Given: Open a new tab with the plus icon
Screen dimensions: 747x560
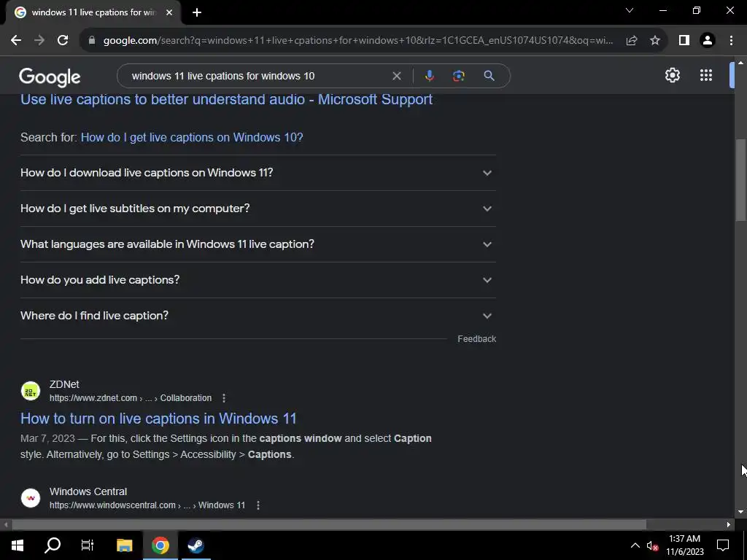Looking at the screenshot, I should point(197,12).
